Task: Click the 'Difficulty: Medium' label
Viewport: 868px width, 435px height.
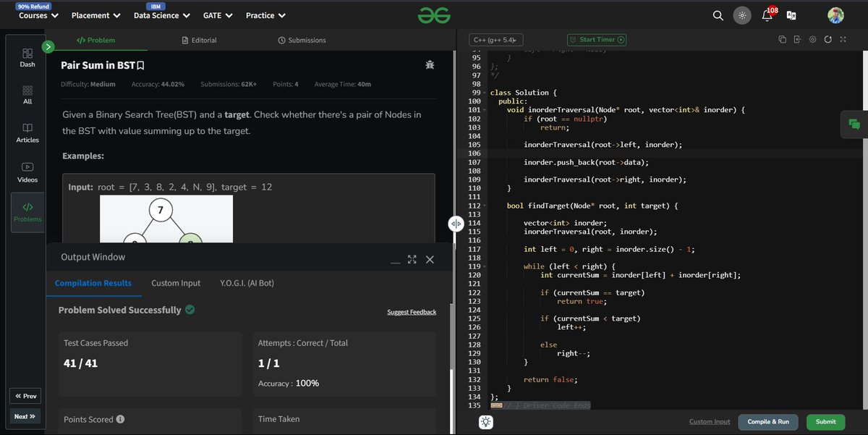Action: tap(88, 84)
